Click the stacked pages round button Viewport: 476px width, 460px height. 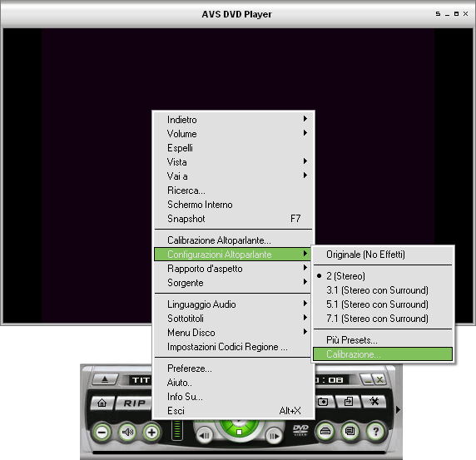(x=350, y=431)
